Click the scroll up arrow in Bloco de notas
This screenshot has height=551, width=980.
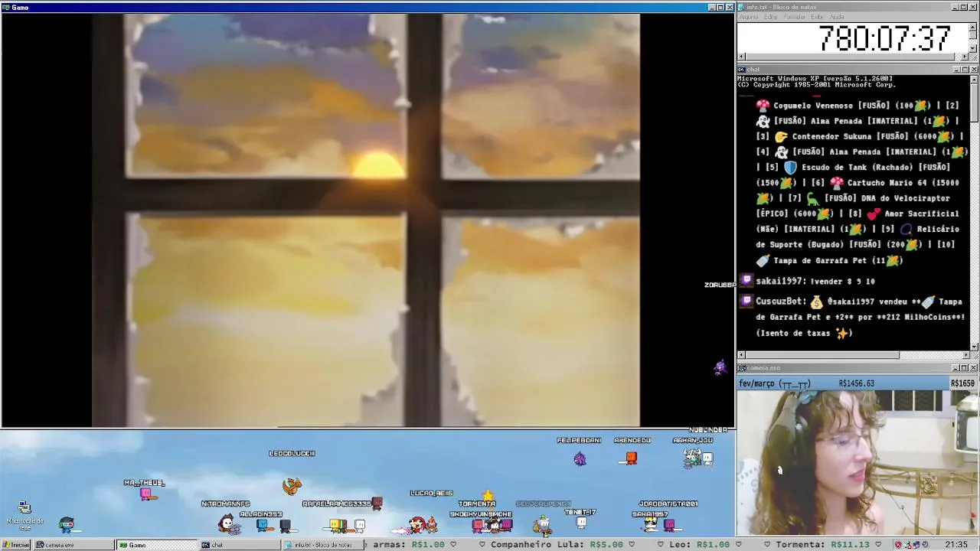click(973, 26)
